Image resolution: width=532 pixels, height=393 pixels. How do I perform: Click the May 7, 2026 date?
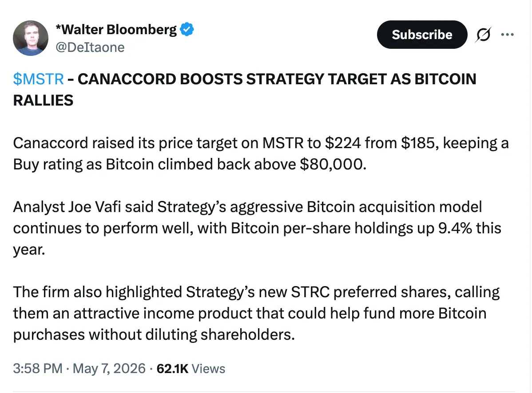[x=109, y=368]
